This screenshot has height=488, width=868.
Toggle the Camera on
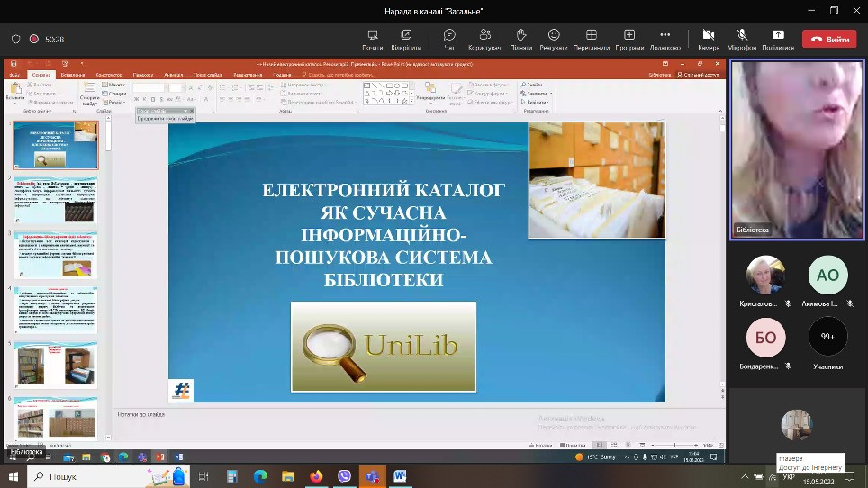pyautogui.click(x=707, y=36)
